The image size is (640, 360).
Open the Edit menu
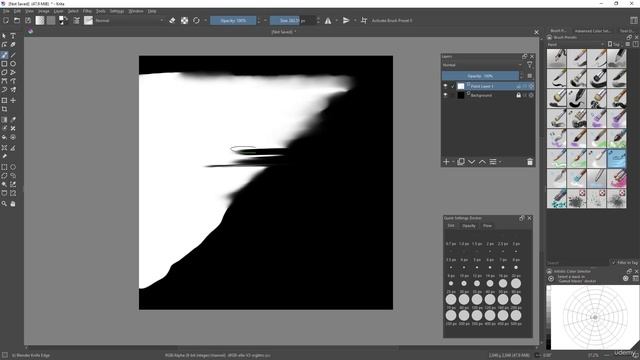pos(17,11)
